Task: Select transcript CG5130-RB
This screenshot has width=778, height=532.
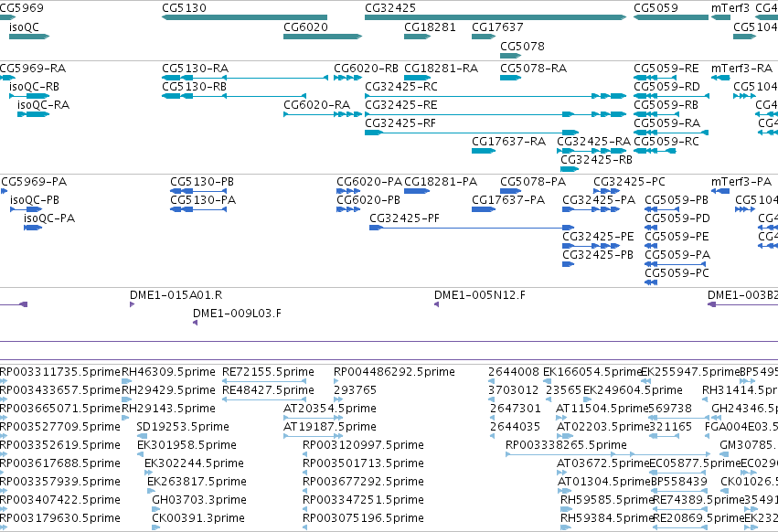Action: (194, 87)
